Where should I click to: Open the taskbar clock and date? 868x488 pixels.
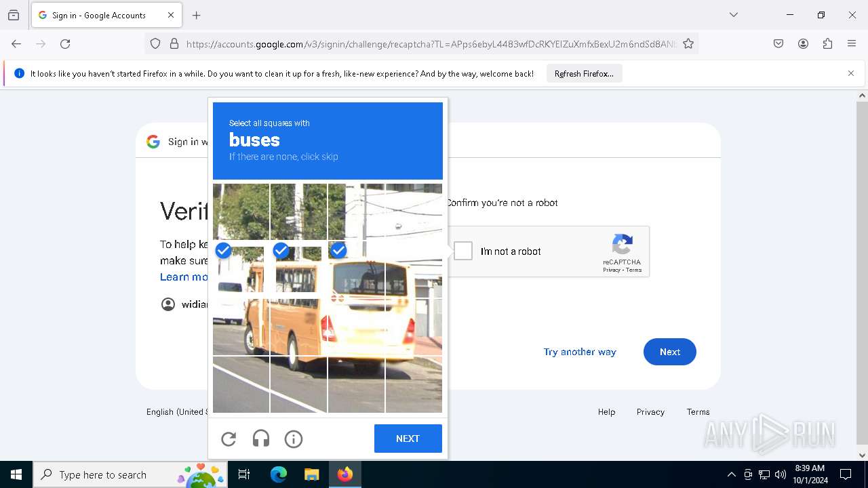(x=810, y=474)
